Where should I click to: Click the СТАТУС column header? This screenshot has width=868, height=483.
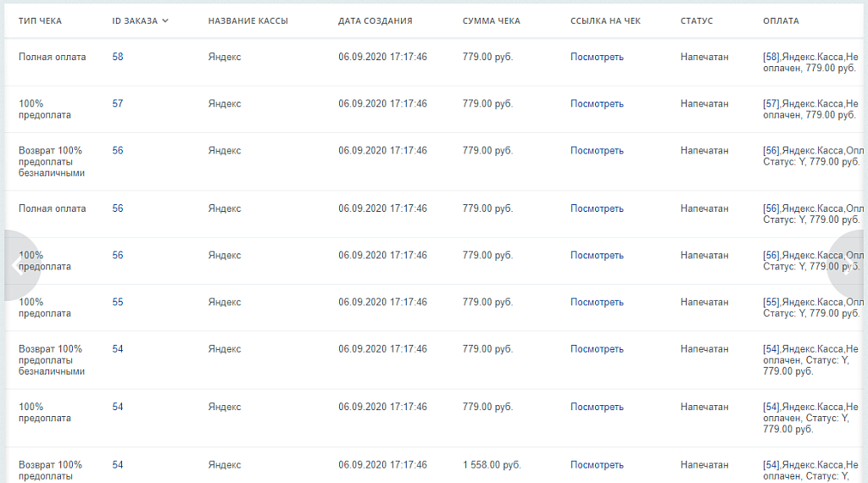click(x=697, y=21)
